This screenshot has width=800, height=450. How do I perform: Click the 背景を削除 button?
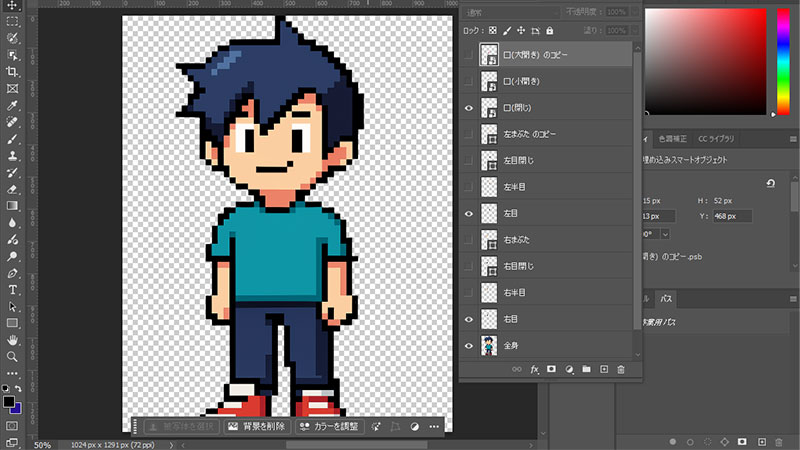tap(257, 427)
